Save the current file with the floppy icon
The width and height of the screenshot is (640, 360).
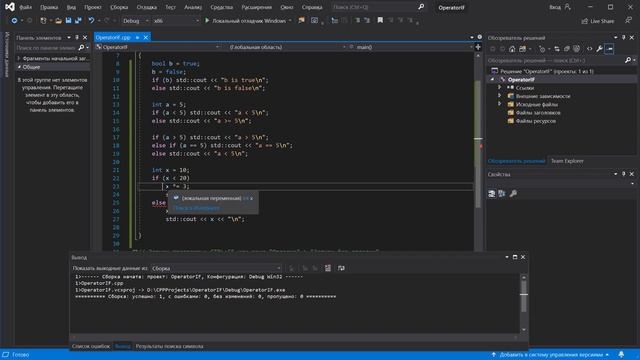68,20
